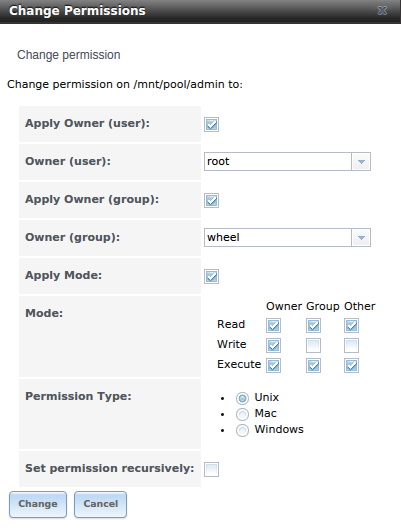This screenshot has width=401, height=530.
Task: Toggle Group Read permission checkbox
Action: point(313,325)
